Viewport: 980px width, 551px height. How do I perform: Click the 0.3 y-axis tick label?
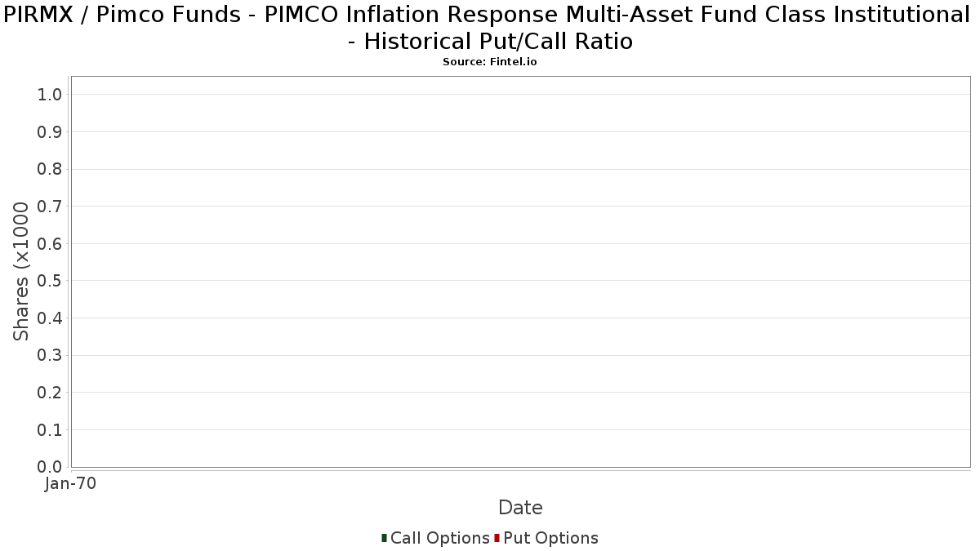click(50, 355)
